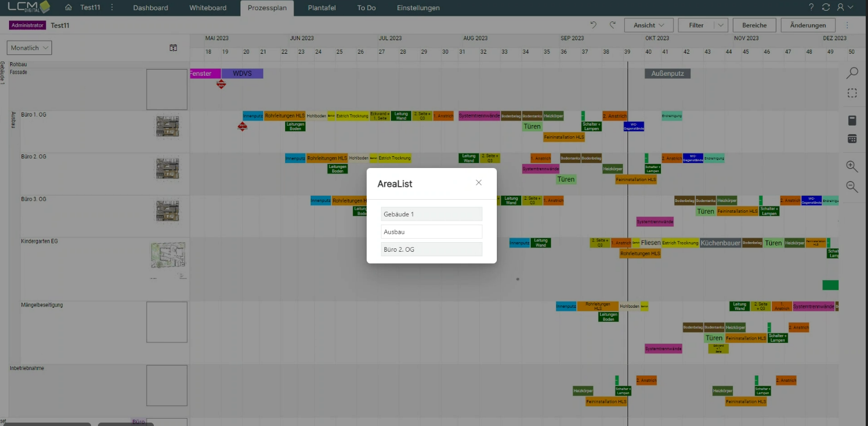The width and height of the screenshot is (868, 426).
Task: Close the AreaList dialog
Action: (x=479, y=183)
